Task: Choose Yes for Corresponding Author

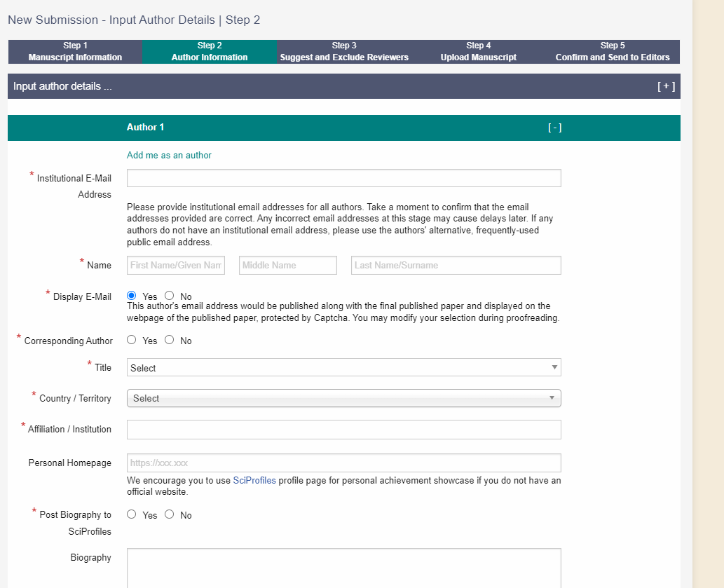Action: point(132,340)
